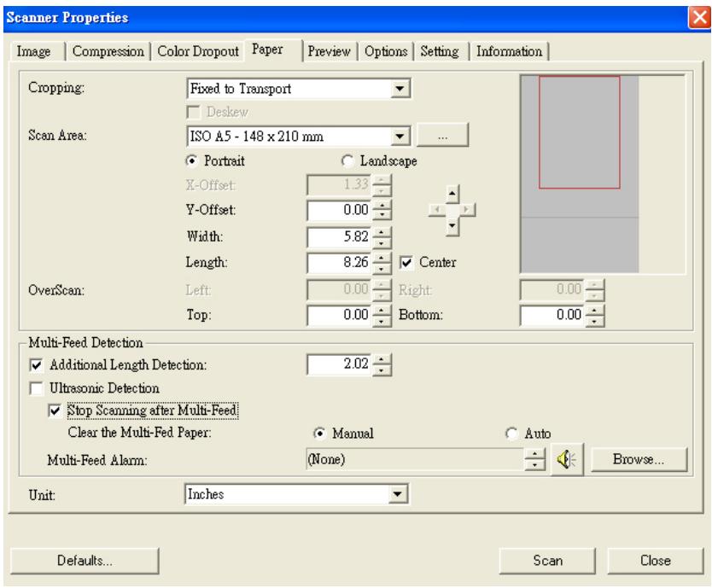Click the Width value field

coord(339,236)
